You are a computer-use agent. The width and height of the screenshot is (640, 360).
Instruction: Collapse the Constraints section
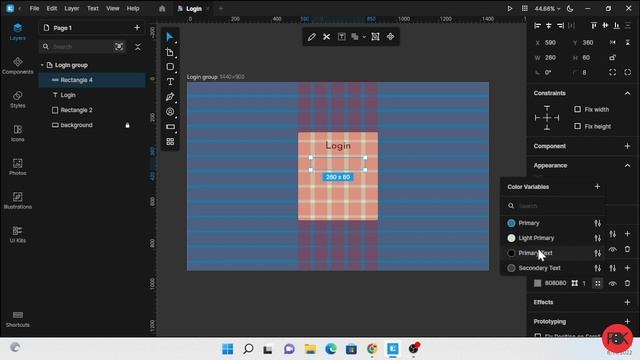click(x=627, y=93)
